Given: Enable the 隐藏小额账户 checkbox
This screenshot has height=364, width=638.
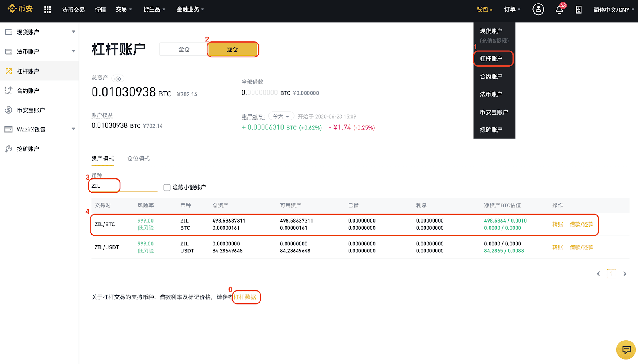Looking at the screenshot, I should click(167, 187).
